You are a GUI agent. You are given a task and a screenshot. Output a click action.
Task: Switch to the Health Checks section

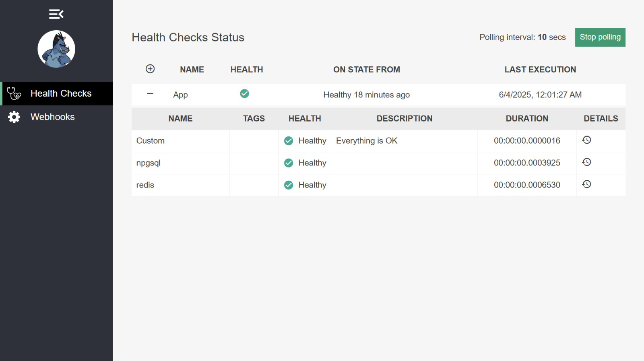click(61, 93)
